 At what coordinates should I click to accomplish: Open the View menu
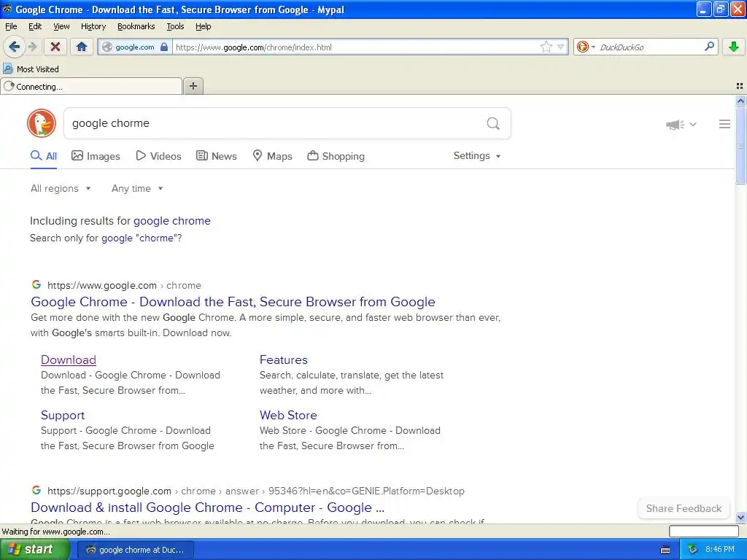pos(61,26)
